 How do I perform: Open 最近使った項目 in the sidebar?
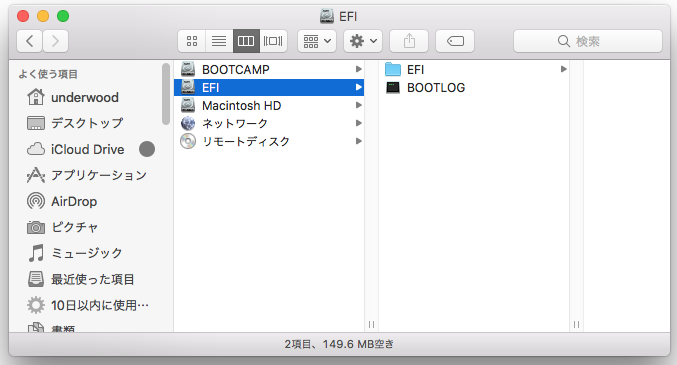point(81,279)
